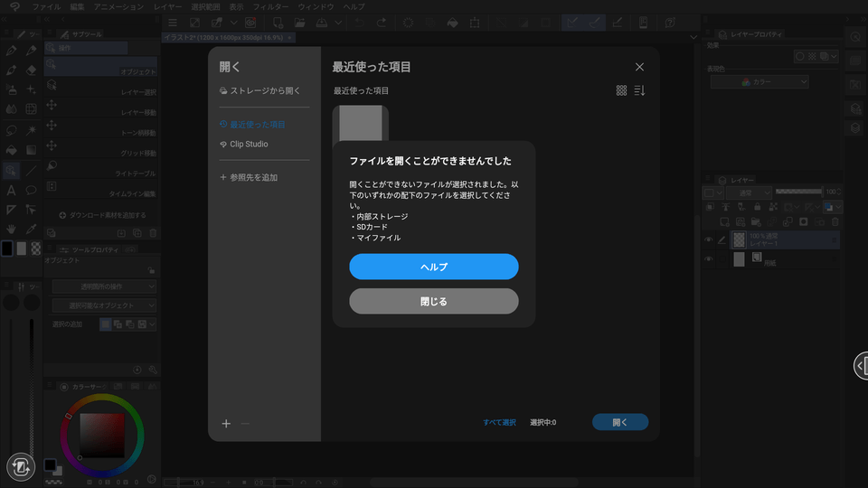Expand the effect options dropdown in layer property
Viewport: 868px width, 488px height.
834,56
